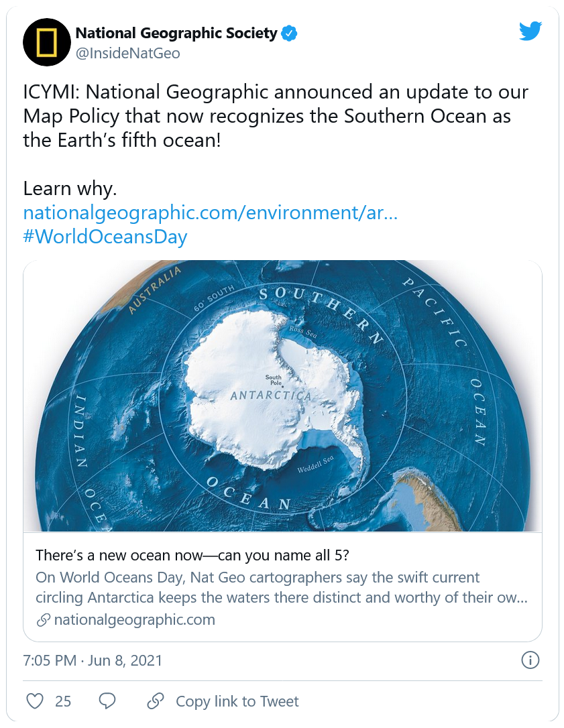
Task: Open headline "There's a new ocean now"
Action: 192,555
